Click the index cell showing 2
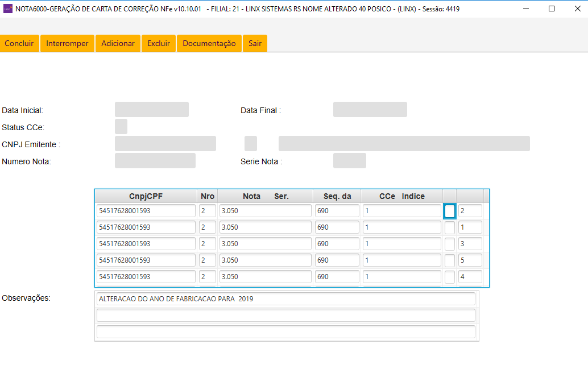The image size is (588, 386). 470,211
